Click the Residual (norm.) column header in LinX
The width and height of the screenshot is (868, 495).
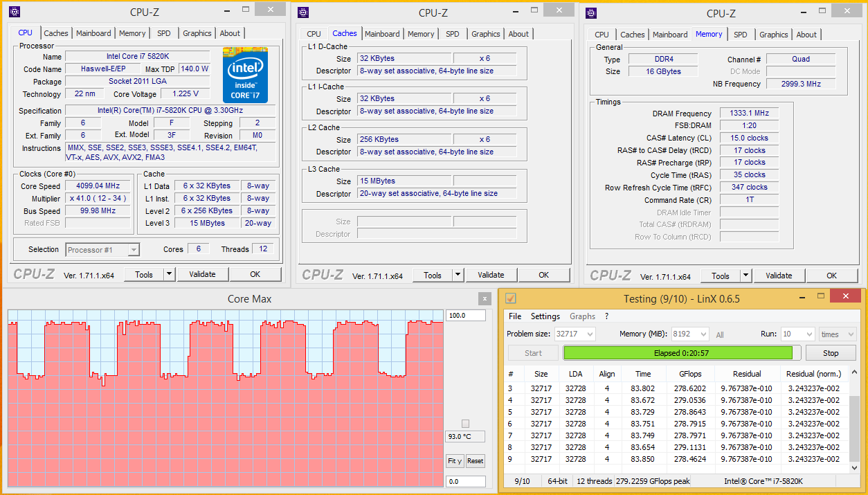(813, 374)
